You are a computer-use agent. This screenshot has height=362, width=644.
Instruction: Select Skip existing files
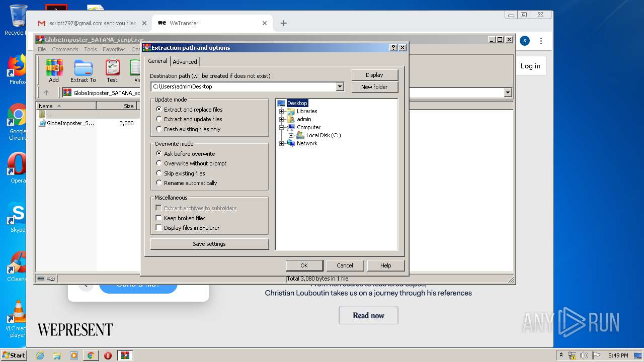pos(181,173)
